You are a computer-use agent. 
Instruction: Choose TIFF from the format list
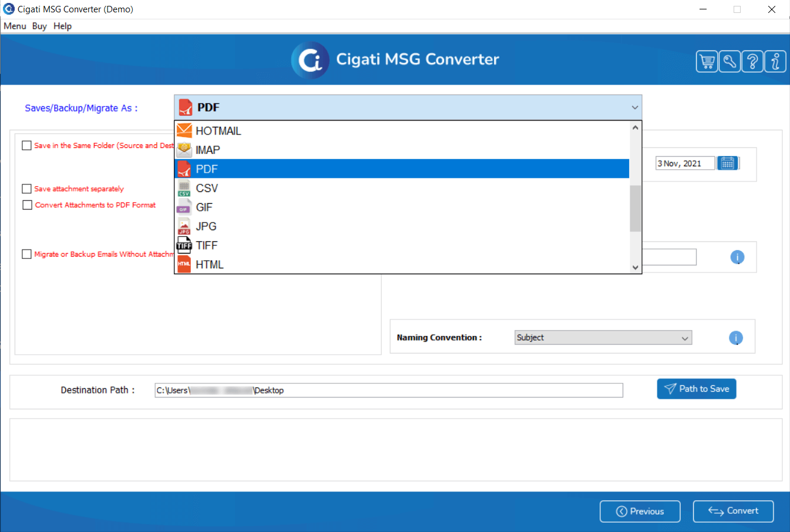(x=402, y=245)
